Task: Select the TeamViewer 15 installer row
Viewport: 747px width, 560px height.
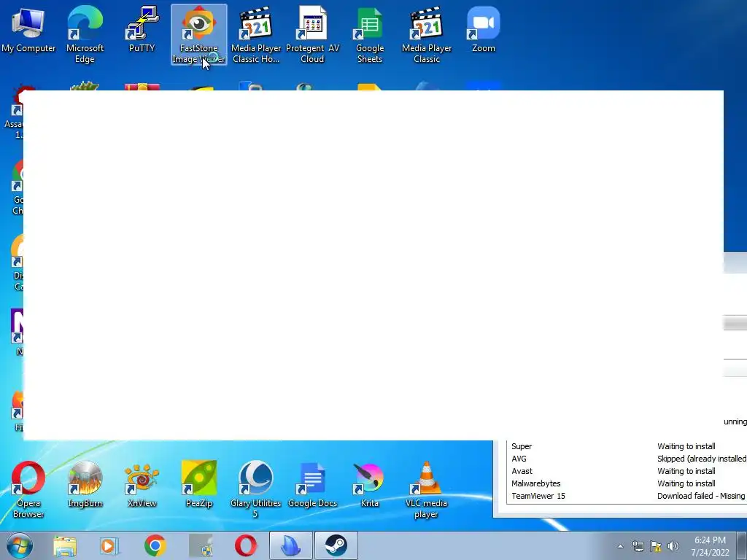Action: [x=627, y=496]
